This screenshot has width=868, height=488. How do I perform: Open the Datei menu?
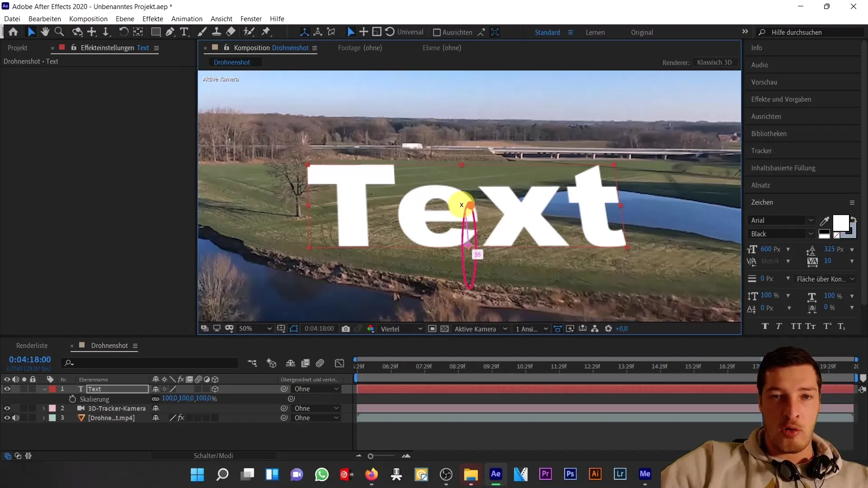pos(12,19)
